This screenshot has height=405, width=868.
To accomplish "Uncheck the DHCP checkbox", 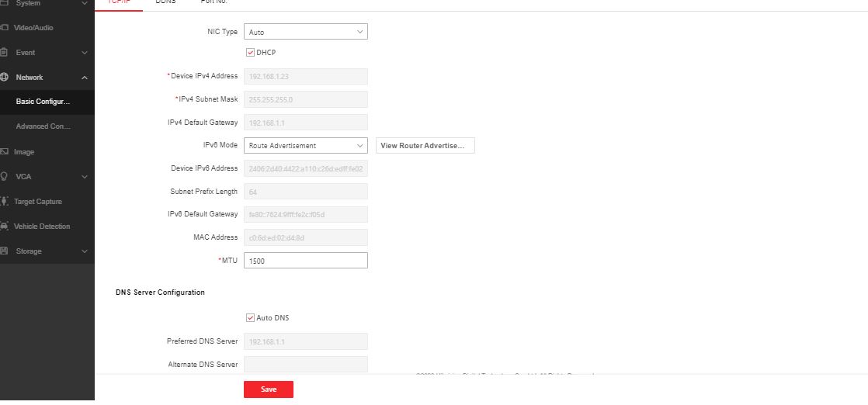I will (x=250, y=53).
